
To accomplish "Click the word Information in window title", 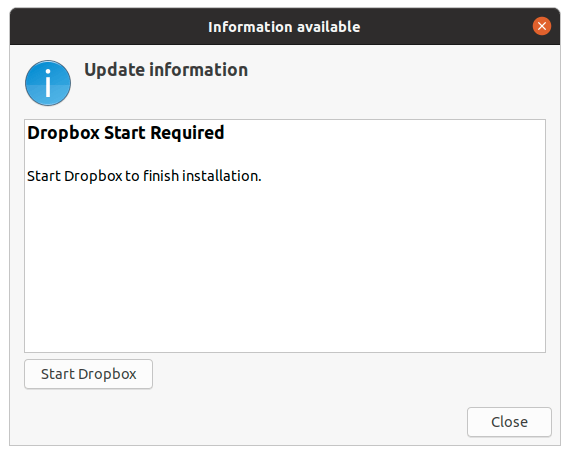I will 248,27.
